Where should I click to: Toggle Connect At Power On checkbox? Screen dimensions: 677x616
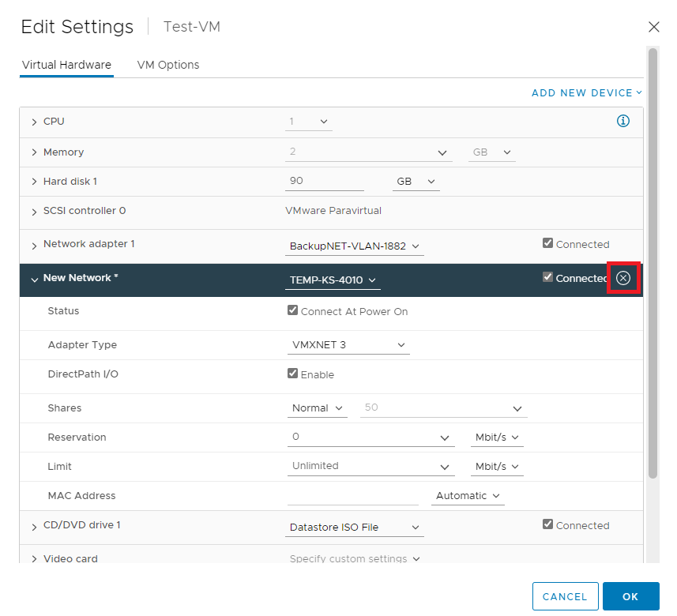click(x=292, y=310)
